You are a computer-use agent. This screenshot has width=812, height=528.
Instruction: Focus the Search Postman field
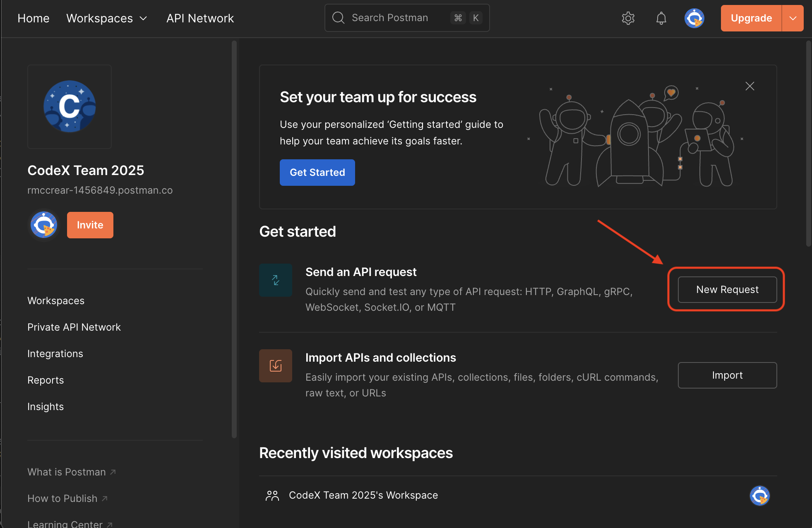pos(407,18)
